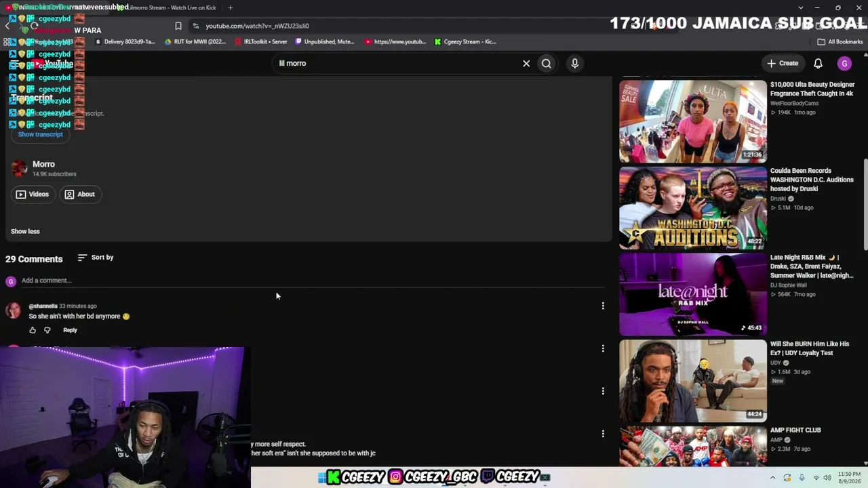The width and height of the screenshot is (868, 488).
Task: Click the @shannella username link
Action: [43, 306]
